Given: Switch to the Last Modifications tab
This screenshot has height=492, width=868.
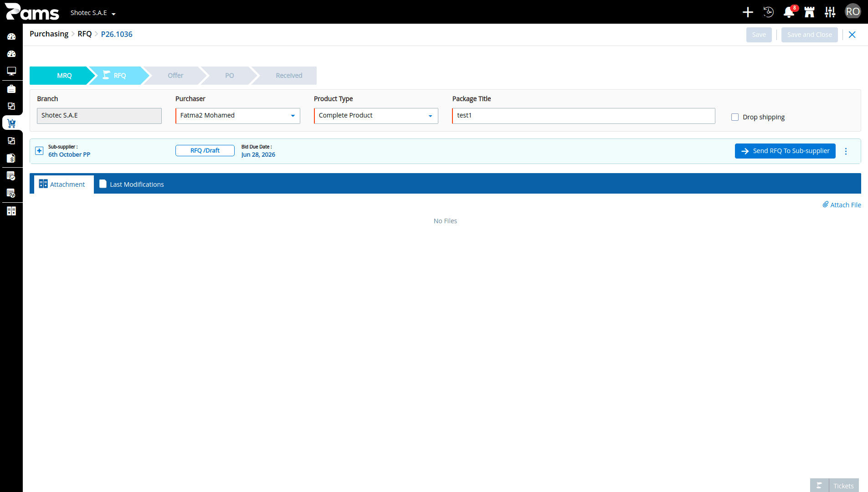Looking at the screenshot, I should click(x=131, y=184).
